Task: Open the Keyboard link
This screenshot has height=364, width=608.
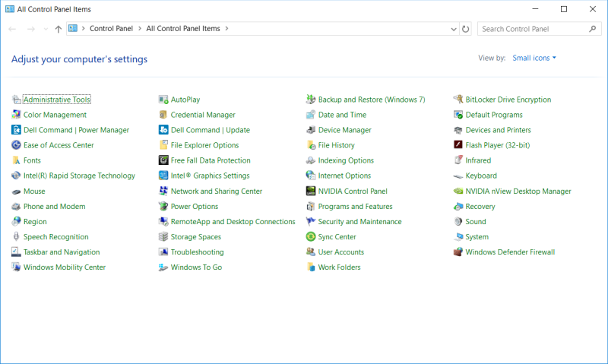Action: 481,176
